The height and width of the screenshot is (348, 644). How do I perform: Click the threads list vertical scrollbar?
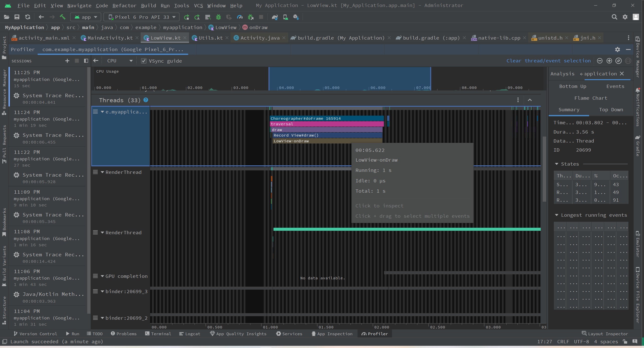544,169
